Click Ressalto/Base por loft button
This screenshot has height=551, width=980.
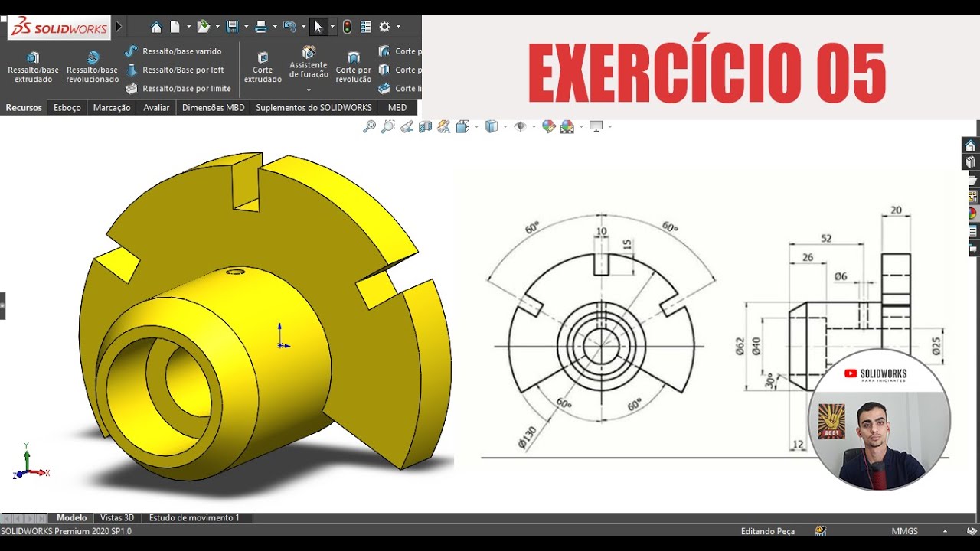175,70
